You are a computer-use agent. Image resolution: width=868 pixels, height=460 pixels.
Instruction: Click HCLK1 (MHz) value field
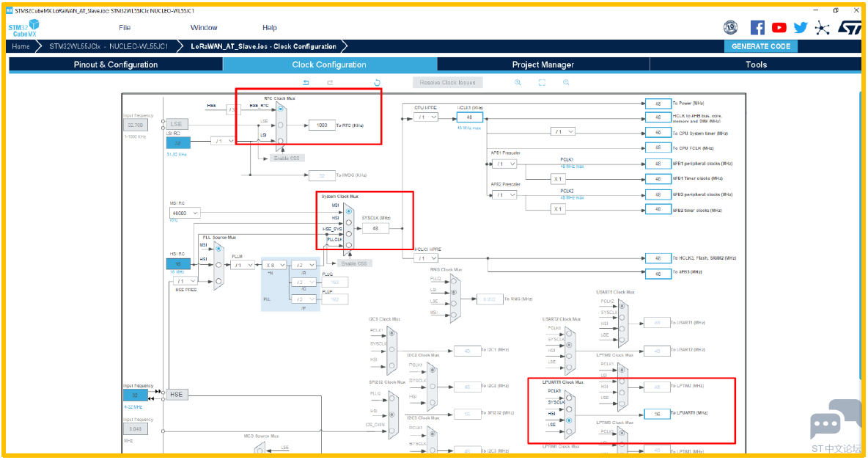469,117
